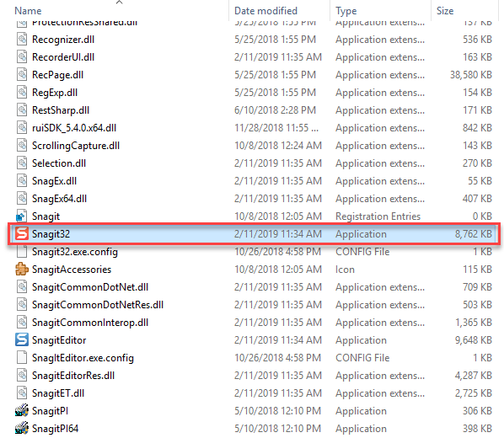
Task: Click the Selection.dll file icon
Action: tap(22, 163)
